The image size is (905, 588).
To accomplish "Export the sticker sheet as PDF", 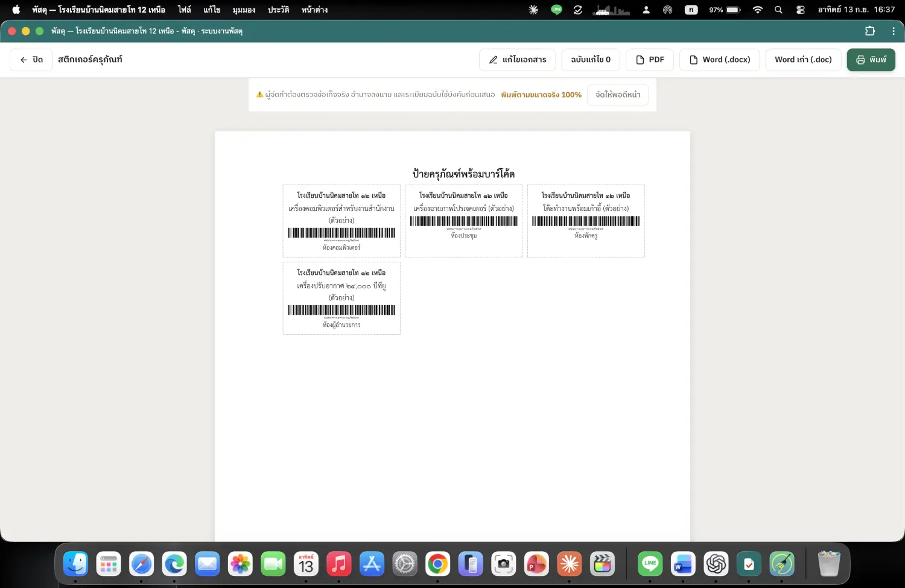I will click(650, 60).
